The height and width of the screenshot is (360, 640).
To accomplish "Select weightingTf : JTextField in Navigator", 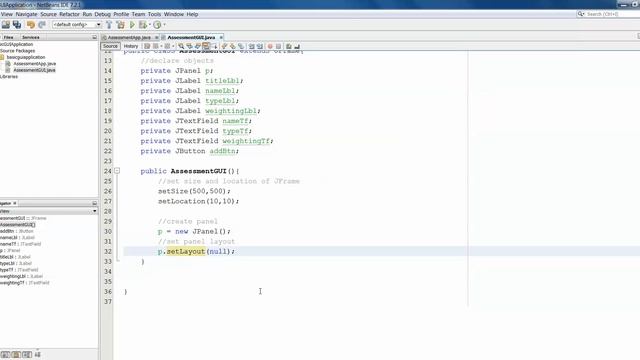I will tap(24, 282).
